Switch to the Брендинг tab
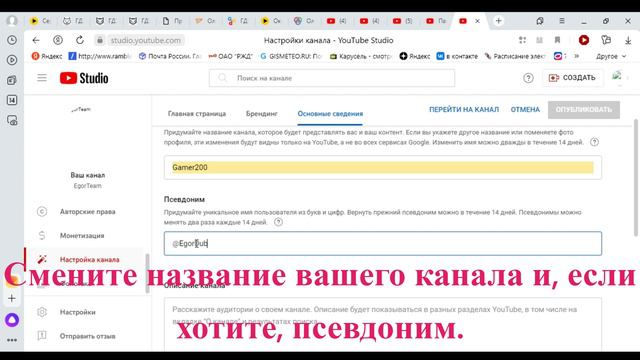640x360 pixels. point(262,113)
